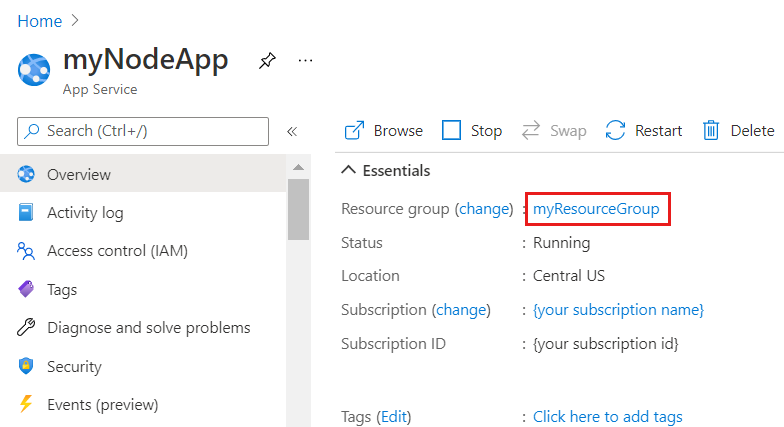Image resolution: width=784 pixels, height=427 pixels.
Task: Click change link next to Resource group
Action: point(484,209)
